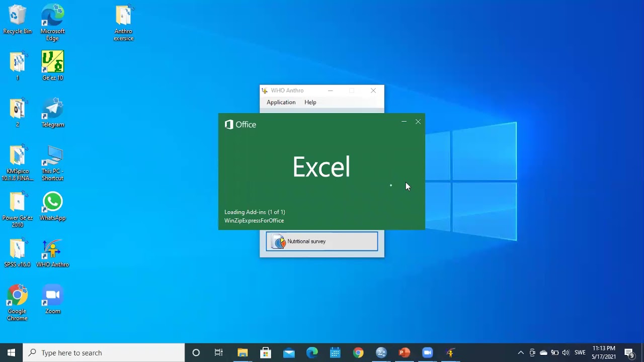Click the taskbar search box

(x=104, y=352)
